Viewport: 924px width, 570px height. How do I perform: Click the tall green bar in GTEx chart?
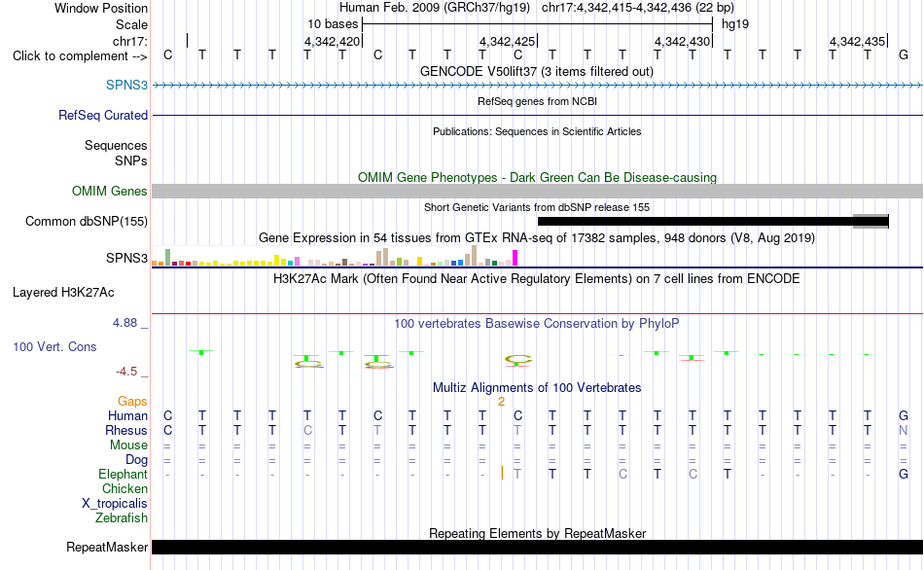[x=168, y=258]
